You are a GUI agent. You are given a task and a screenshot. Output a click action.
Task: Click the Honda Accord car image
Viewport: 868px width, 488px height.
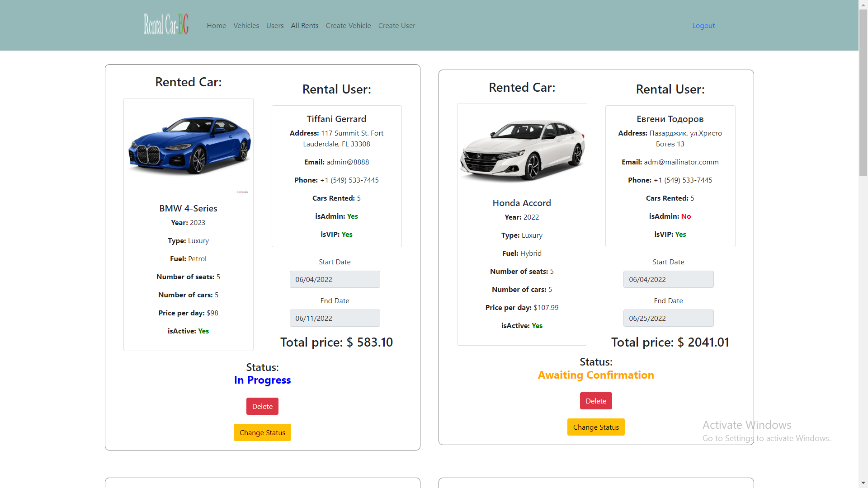[x=522, y=147]
